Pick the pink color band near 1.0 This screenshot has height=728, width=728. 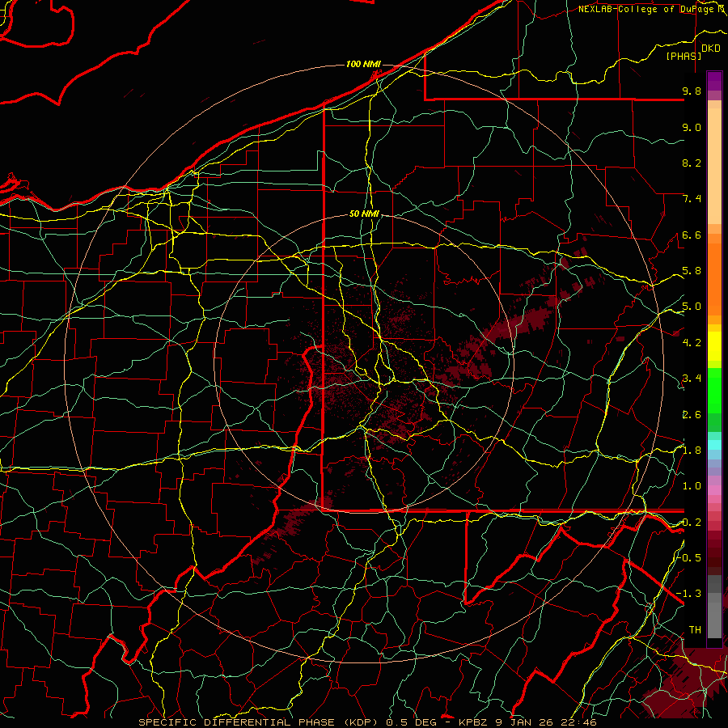click(x=714, y=490)
